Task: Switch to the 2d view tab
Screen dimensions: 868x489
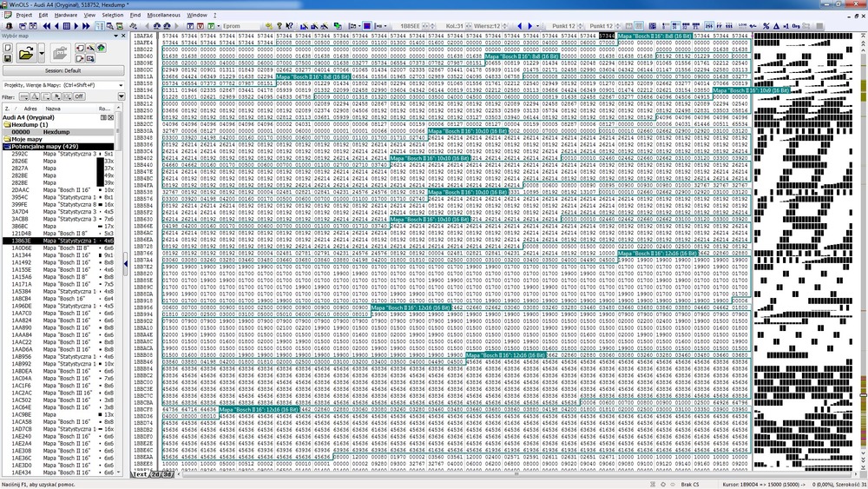Action: [155, 474]
